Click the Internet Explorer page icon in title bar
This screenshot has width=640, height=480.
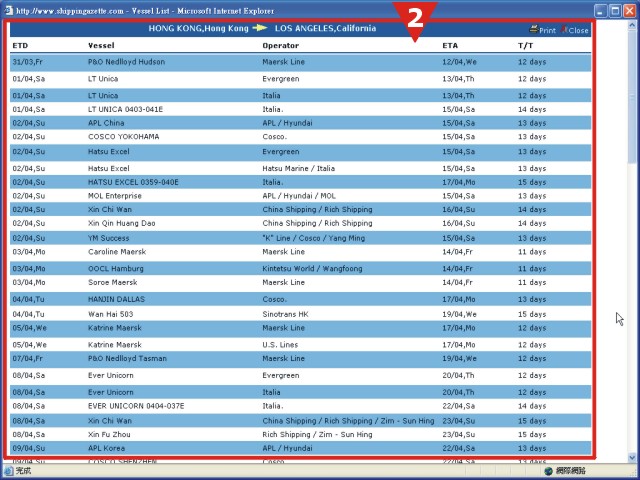click(8, 10)
